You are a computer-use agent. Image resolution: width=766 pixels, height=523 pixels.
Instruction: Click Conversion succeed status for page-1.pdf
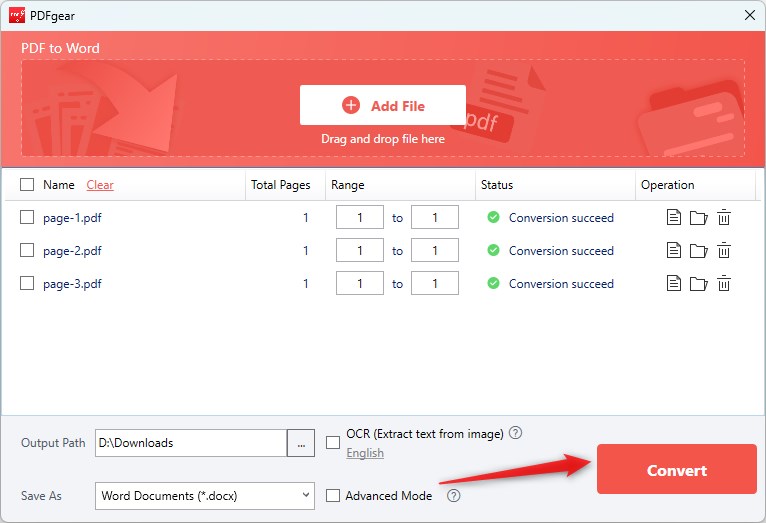tap(561, 218)
